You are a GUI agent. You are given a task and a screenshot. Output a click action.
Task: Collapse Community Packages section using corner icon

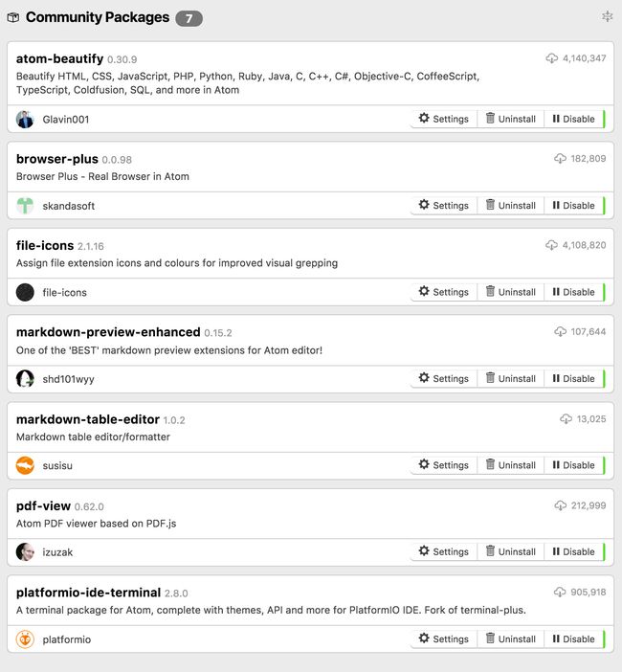tap(607, 16)
